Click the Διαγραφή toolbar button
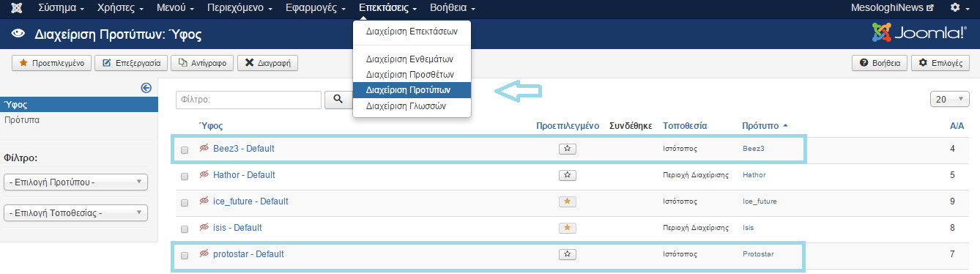 (x=267, y=63)
